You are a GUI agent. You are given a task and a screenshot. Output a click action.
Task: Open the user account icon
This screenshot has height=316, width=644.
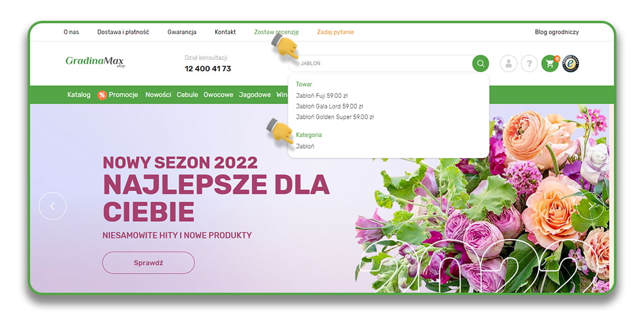(508, 64)
